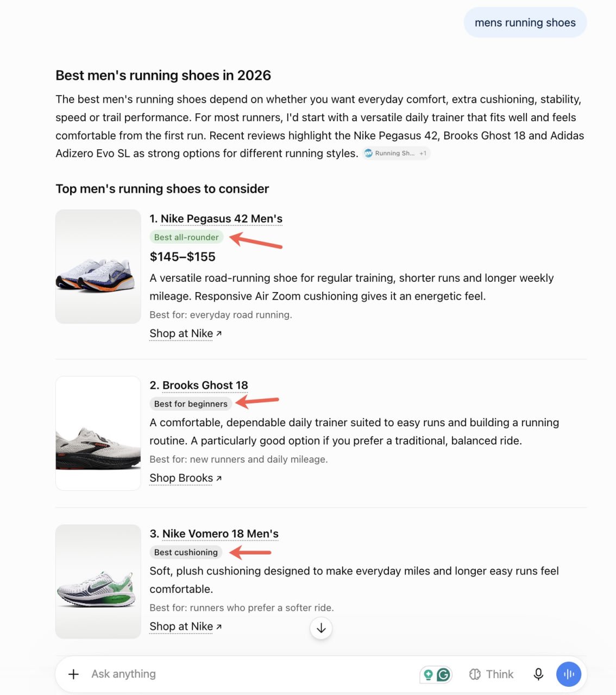Open Shop at Nike link for Vomero 18
The width and height of the screenshot is (616, 695).
tap(186, 626)
